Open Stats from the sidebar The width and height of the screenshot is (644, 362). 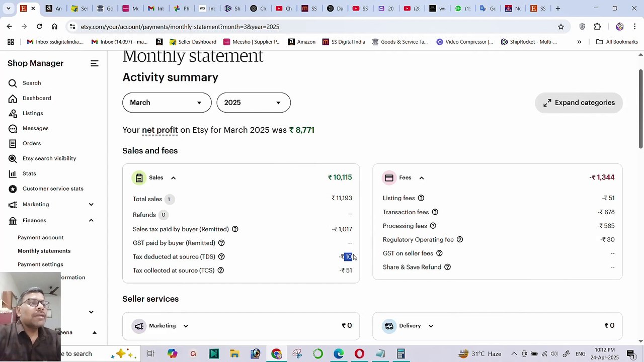(29, 173)
